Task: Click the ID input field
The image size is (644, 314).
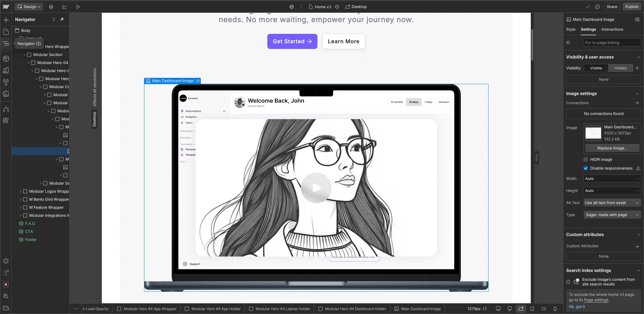Action: (612, 43)
